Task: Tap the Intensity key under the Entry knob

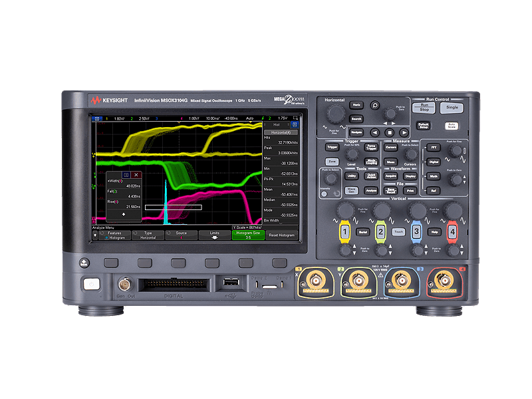Action: pos(324,194)
